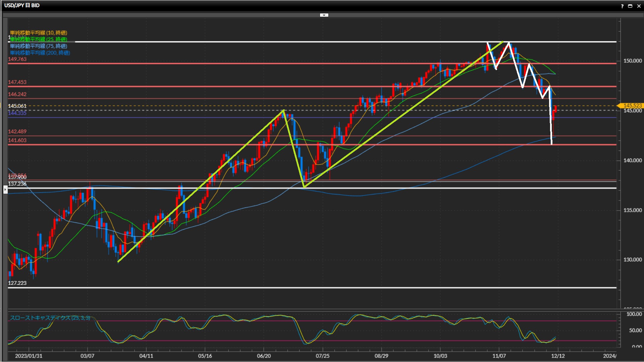Expand the collapsed toolbar arrow at top center
This screenshot has height=362, width=644.
point(324,15)
